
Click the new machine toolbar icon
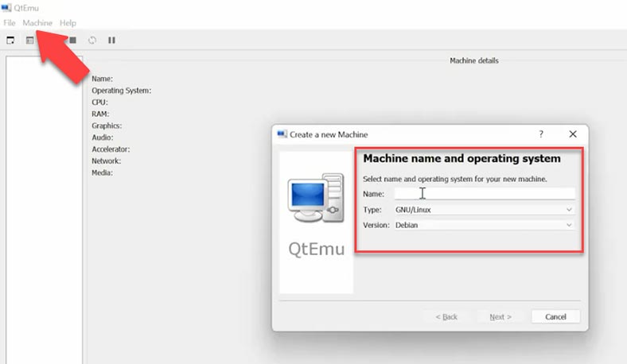pos(10,40)
